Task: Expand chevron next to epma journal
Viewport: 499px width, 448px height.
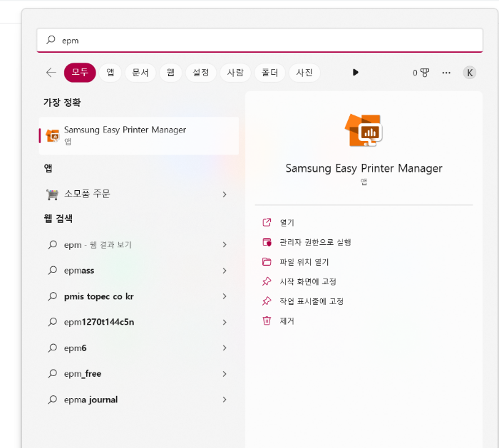Action: point(225,400)
